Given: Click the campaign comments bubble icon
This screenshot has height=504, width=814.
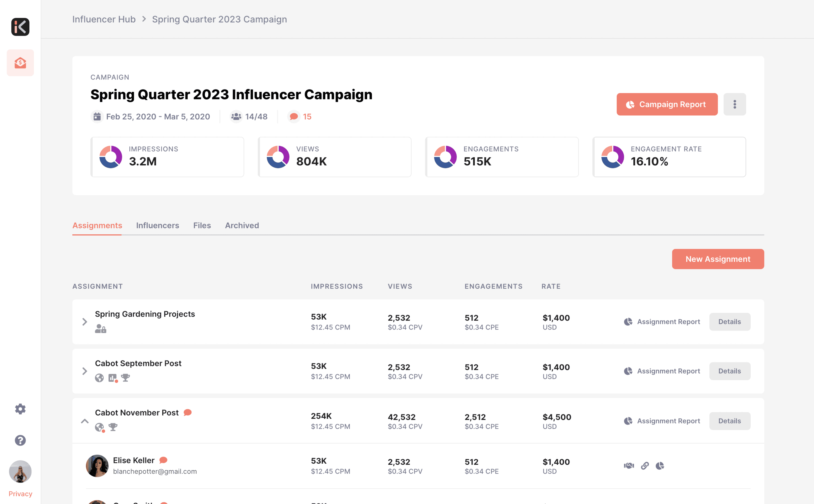Looking at the screenshot, I should 294,117.
